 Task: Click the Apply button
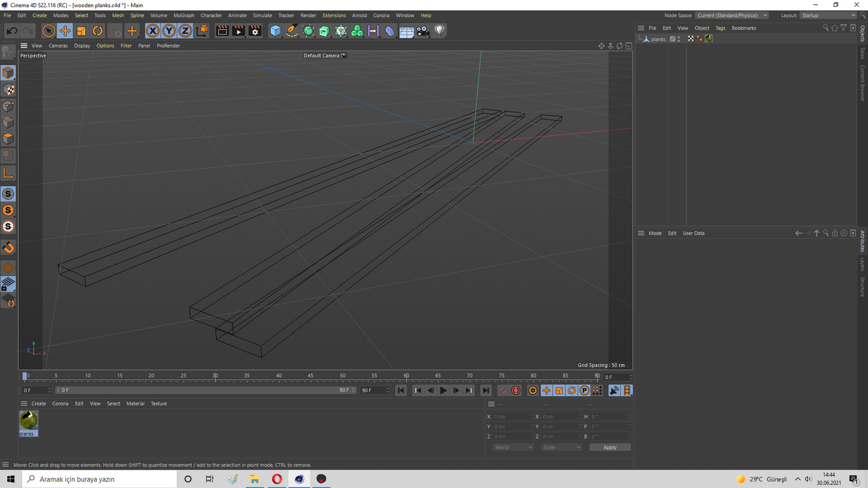[x=610, y=448]
